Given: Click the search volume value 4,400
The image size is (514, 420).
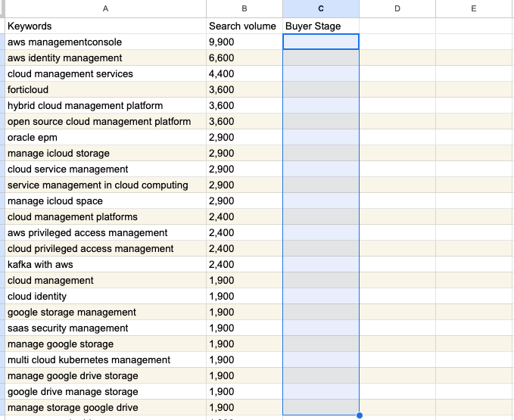Looking at the screenshot, I should (245, 73).
